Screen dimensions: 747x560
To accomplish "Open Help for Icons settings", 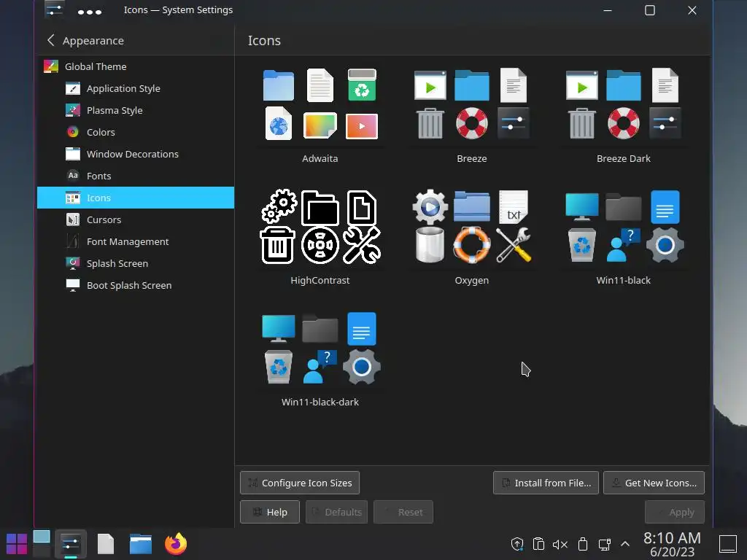I will click(x=270, y=512).
